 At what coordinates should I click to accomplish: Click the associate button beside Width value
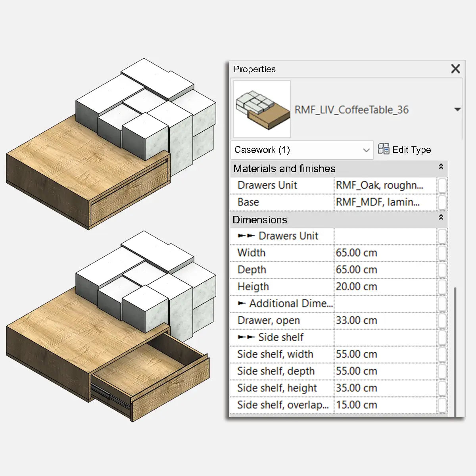[442, 253]
